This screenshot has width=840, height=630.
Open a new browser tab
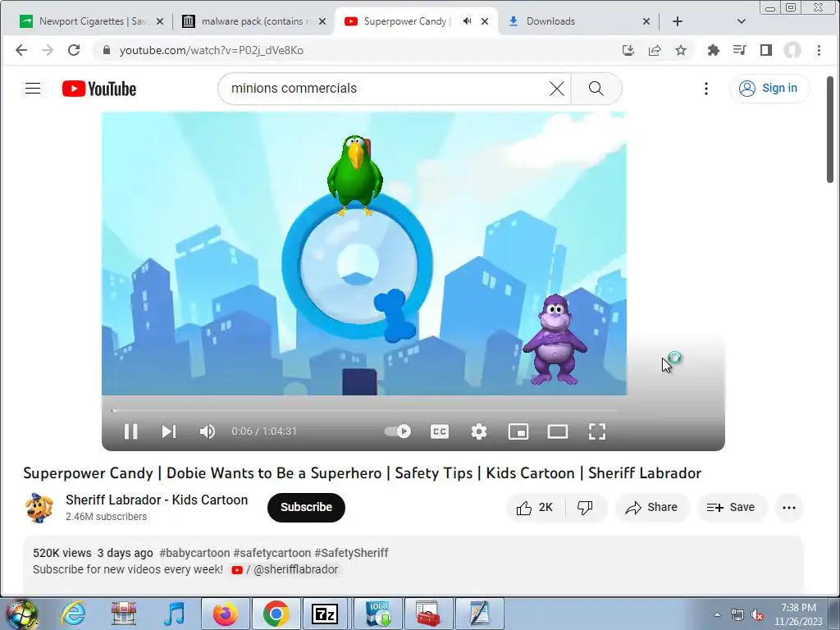point(677,21)
